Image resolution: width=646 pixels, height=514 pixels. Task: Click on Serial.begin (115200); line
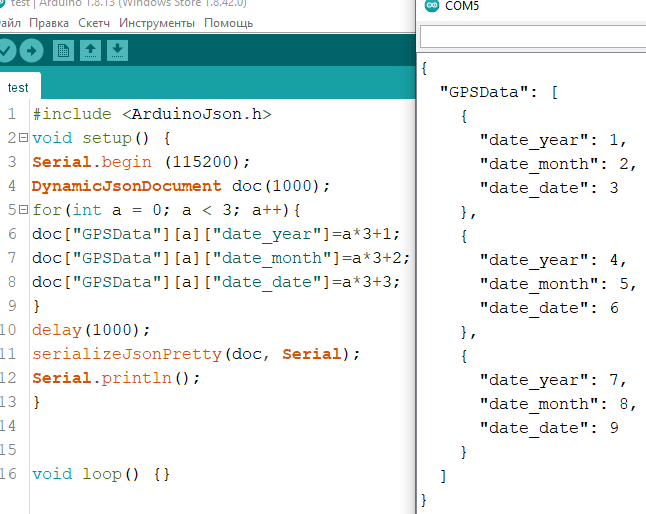pos(141,162)
